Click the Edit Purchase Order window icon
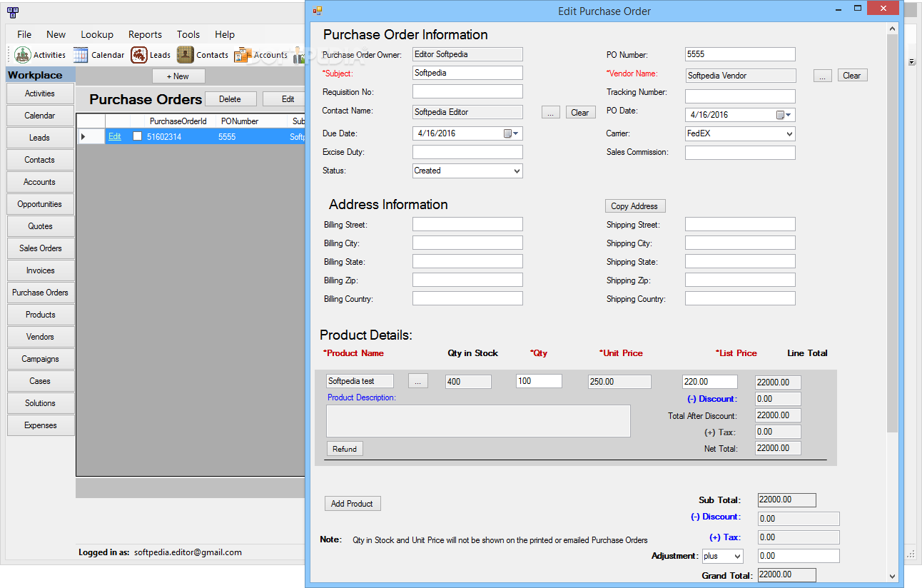 [318, 11]
